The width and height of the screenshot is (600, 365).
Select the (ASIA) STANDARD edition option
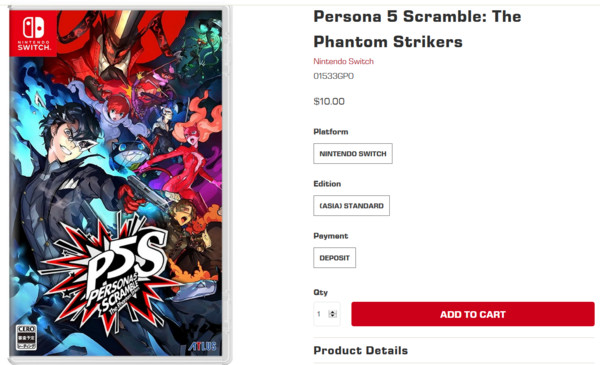pyautogui.click(x=351, y=205)
